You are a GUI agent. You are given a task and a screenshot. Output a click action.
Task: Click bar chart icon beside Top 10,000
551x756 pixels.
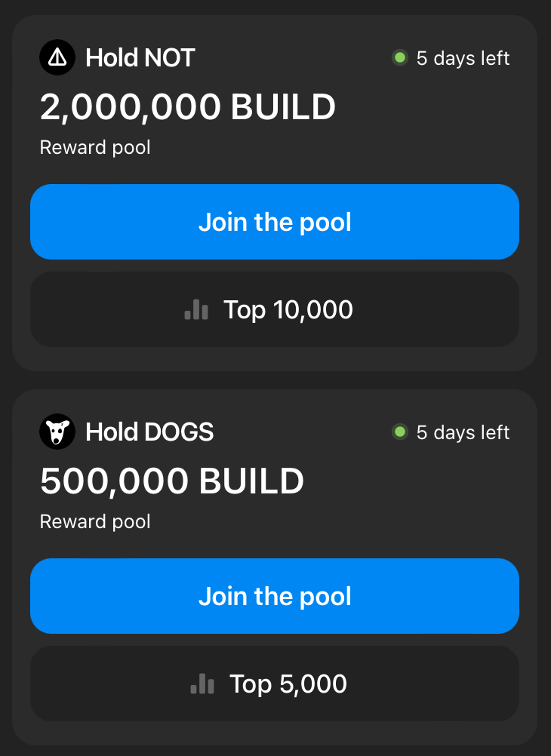(196, 309)
